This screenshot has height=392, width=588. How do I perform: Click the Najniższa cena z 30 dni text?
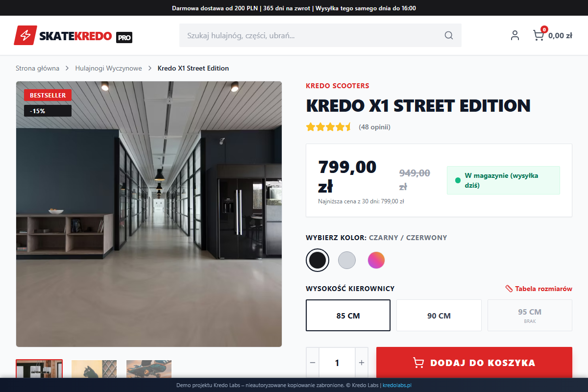(361, 201)
